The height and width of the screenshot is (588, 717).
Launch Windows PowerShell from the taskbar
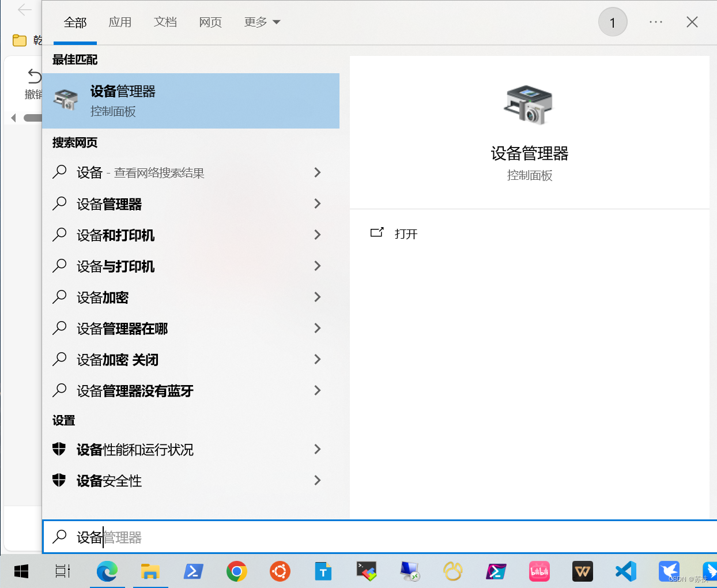[194, 571]
